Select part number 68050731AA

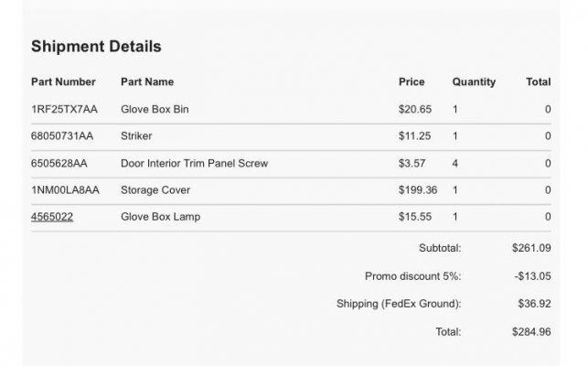tap(62, 136)
